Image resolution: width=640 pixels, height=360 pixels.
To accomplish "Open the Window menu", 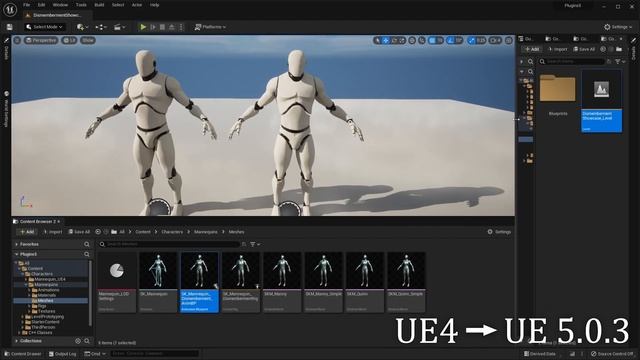I will 60,5.
